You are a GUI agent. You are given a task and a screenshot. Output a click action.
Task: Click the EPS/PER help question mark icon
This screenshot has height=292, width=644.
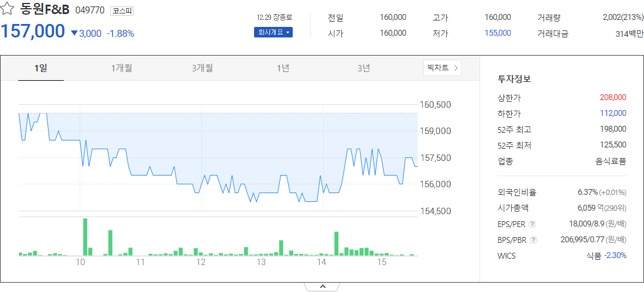point(532,224)
